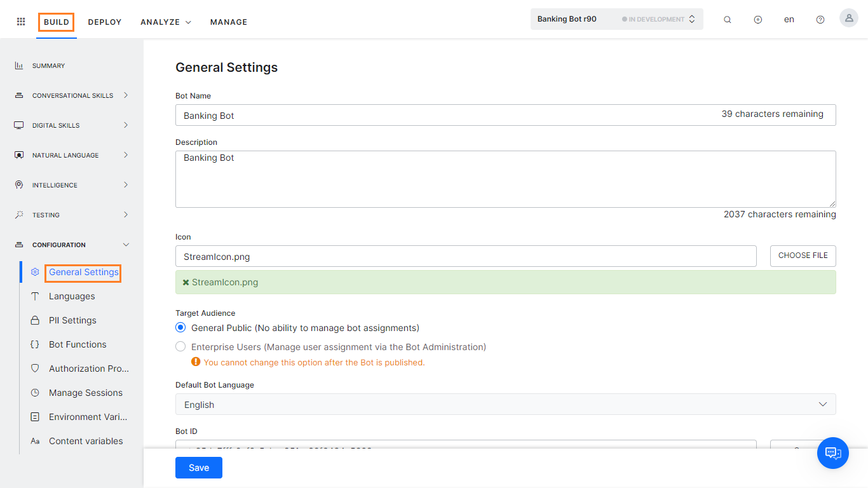This screenshot has width=868, height=488.
Task: Click the Save button
Action: coord(198,468)
